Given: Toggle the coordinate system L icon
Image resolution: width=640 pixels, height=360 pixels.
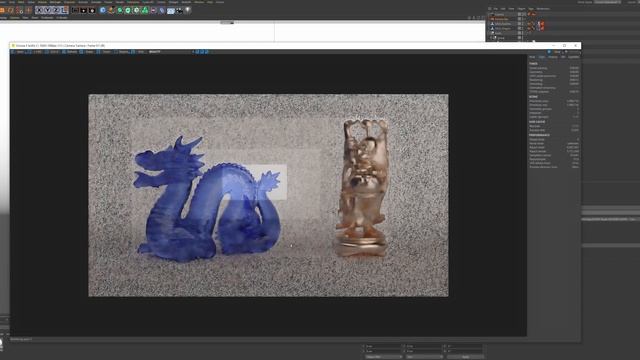Looking at the screenshot, I should (64, 10).
